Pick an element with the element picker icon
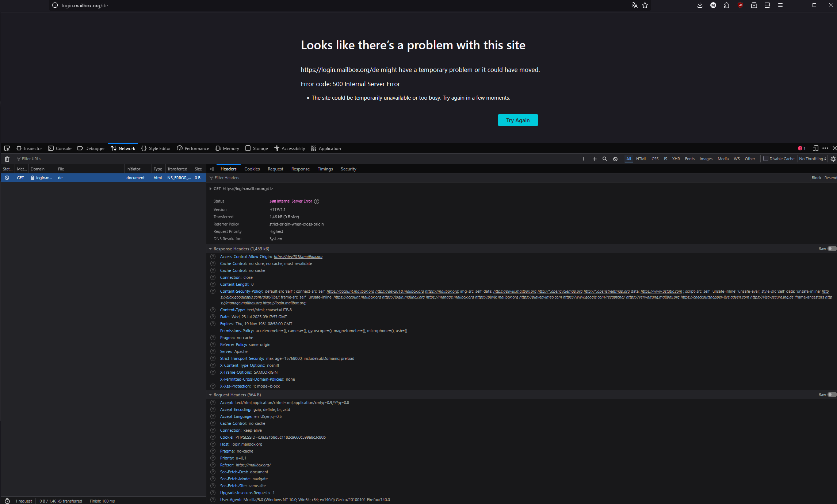 [7, 148]
